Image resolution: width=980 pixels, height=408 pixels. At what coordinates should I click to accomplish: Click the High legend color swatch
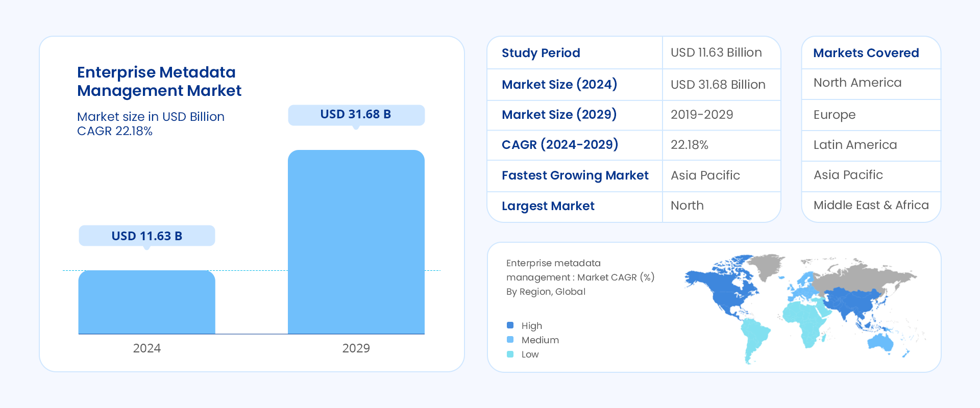click(x=510, y=325)
